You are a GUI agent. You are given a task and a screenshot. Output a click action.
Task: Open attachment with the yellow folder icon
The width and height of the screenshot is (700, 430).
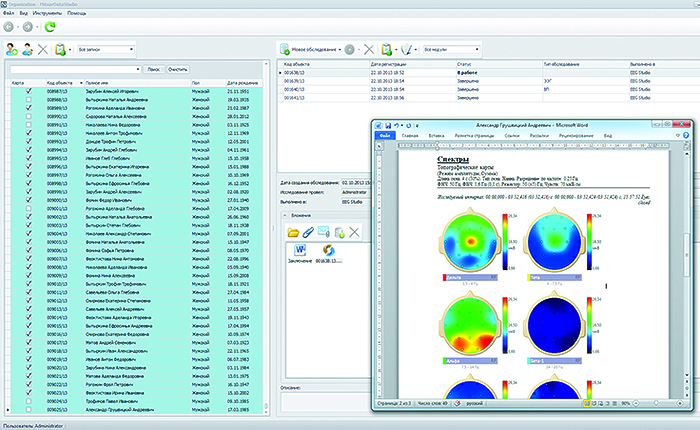click(x=293, y=233)
